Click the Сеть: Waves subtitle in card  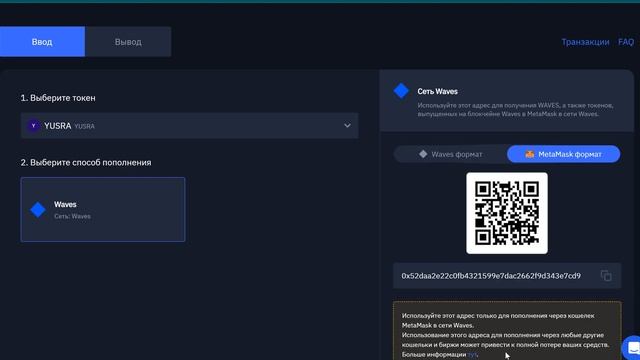(72, 216)
